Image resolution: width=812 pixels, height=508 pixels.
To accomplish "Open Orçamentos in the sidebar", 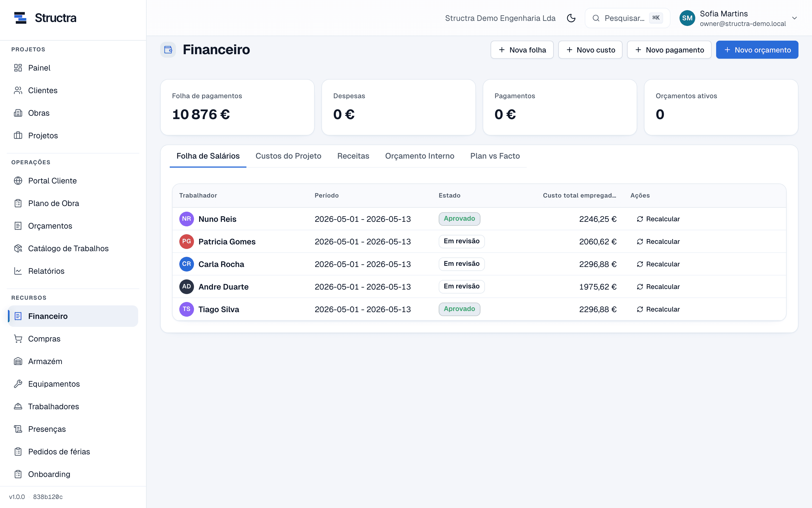I will coord(73,226).
